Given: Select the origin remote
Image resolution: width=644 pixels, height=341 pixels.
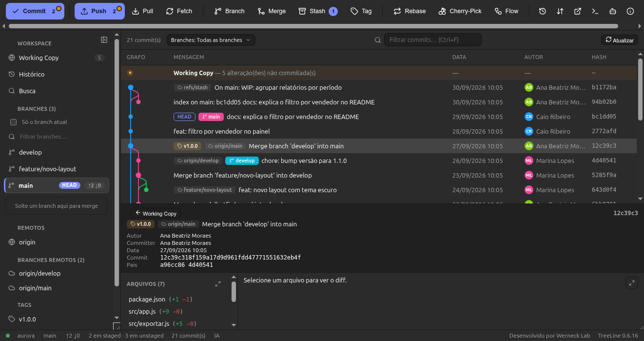Looking at the screenshot, I should click(57, 242).
